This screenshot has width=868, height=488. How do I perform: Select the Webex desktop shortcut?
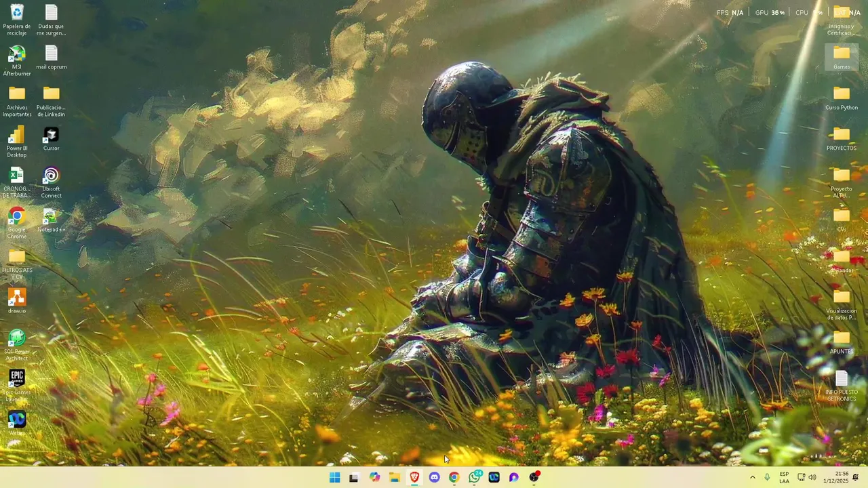click(x=17, y=424)
